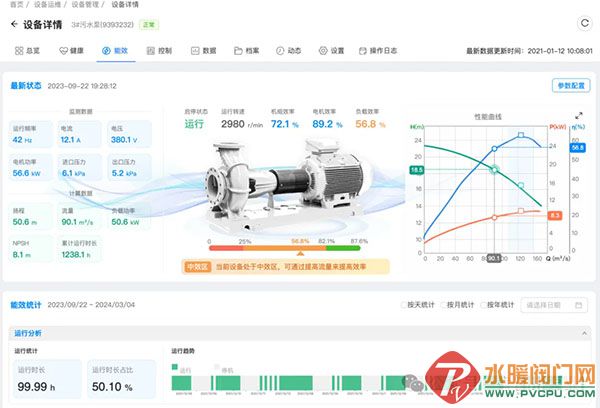View the 动态 tab

(x=289, y=51)
